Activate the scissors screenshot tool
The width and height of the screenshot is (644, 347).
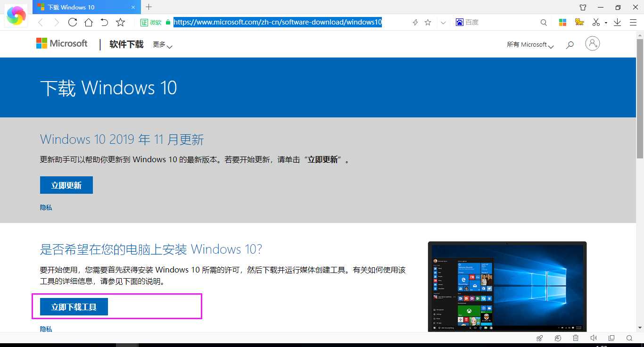[x=596, y=22]
